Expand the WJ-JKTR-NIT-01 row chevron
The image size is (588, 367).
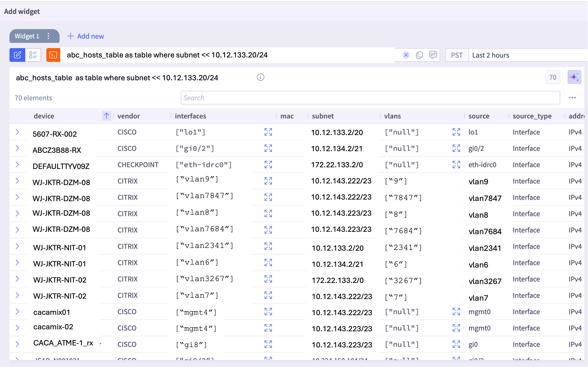18,246
